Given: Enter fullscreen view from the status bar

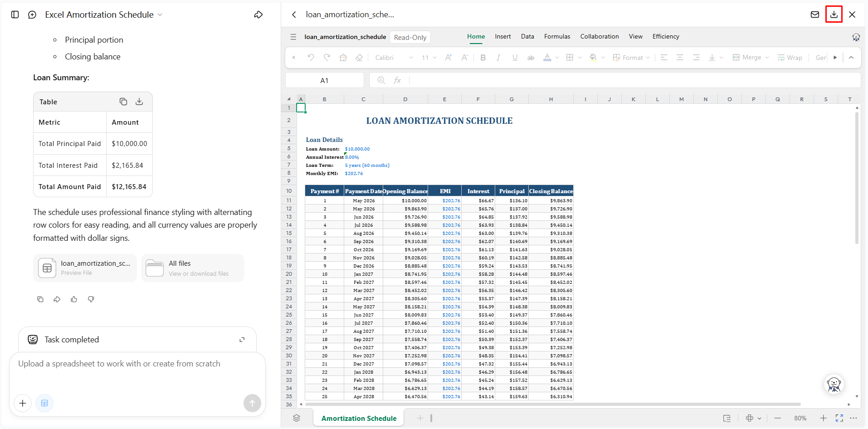Looking at the screenshot, I should 839,418.
